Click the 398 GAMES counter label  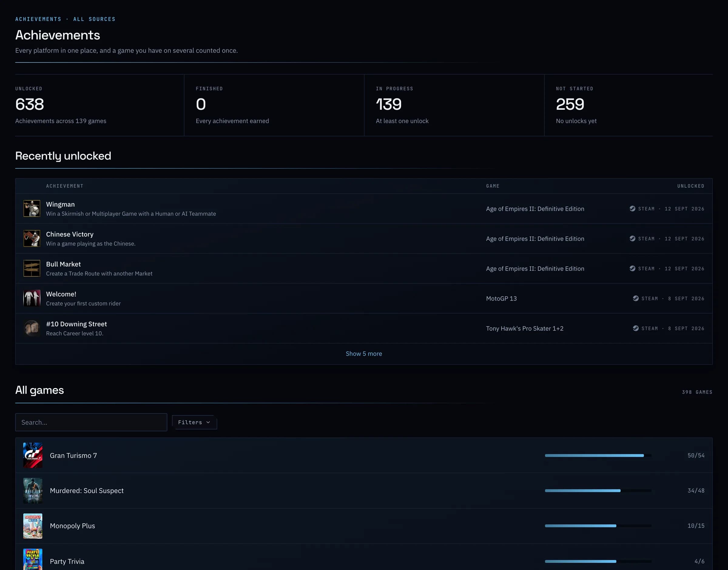[697, 392]
